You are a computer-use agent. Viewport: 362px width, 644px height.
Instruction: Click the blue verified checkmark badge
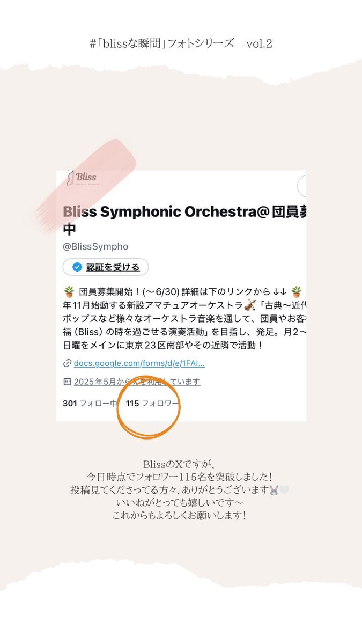(77, 267)
